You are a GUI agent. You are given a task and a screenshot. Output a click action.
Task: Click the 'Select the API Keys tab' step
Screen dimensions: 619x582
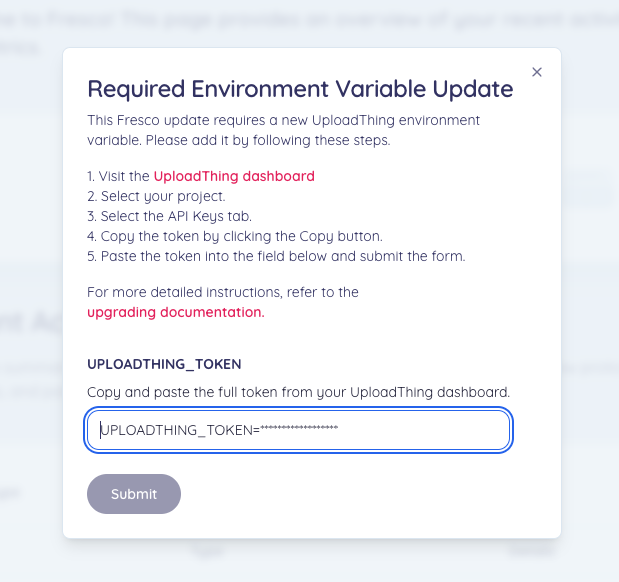[x=169, y=216]
